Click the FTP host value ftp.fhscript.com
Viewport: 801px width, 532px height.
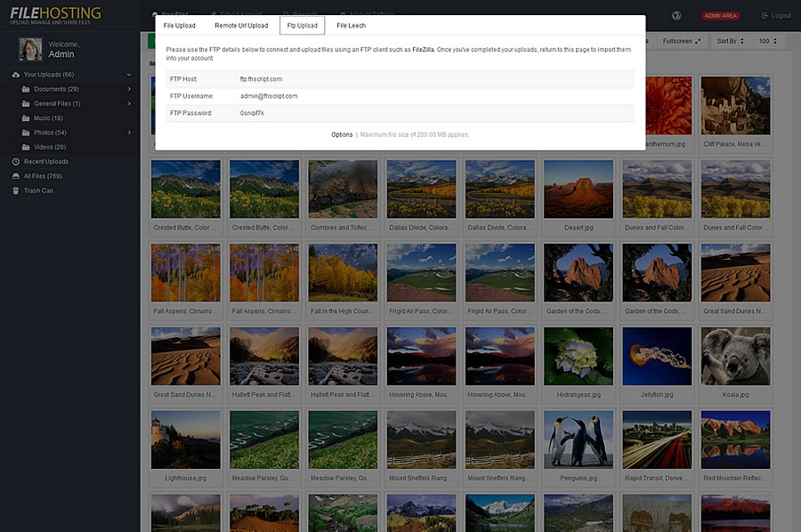[x=261, y=79]
